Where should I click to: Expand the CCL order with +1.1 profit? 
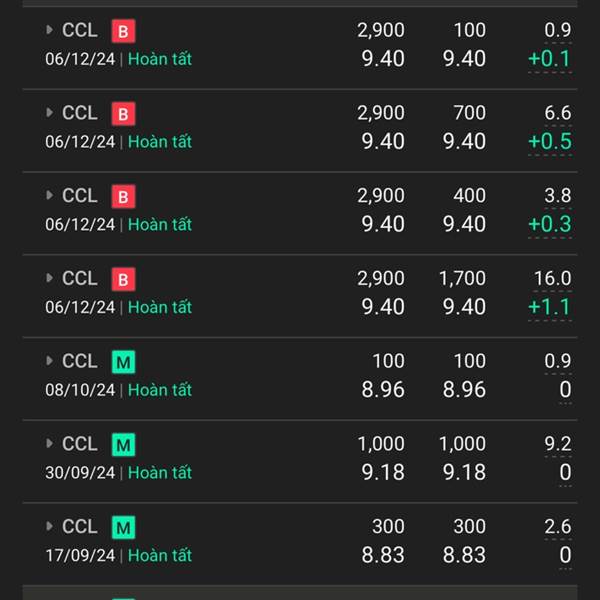click(50, 279)
